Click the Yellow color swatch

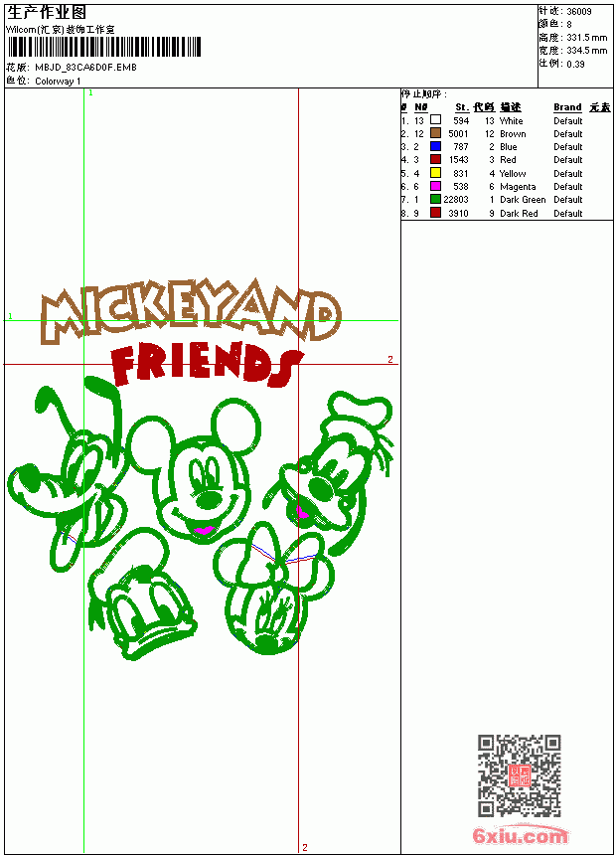point(435,173)
